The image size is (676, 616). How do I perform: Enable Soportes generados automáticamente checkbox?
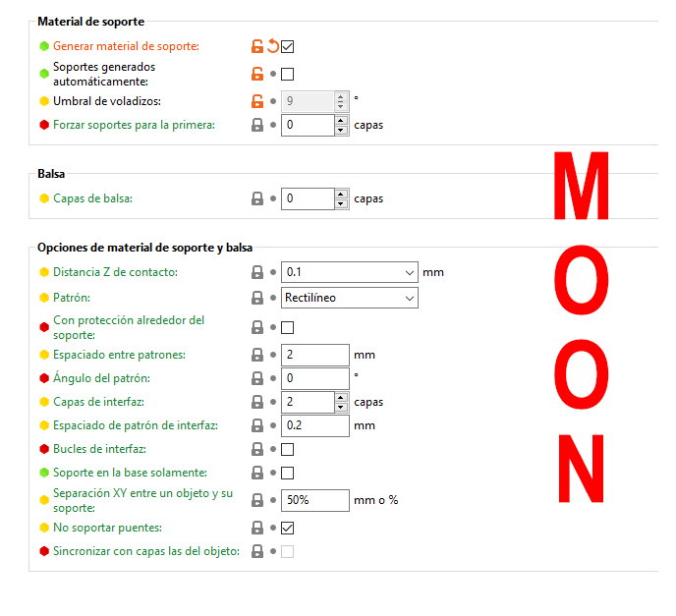click(288, 74)
